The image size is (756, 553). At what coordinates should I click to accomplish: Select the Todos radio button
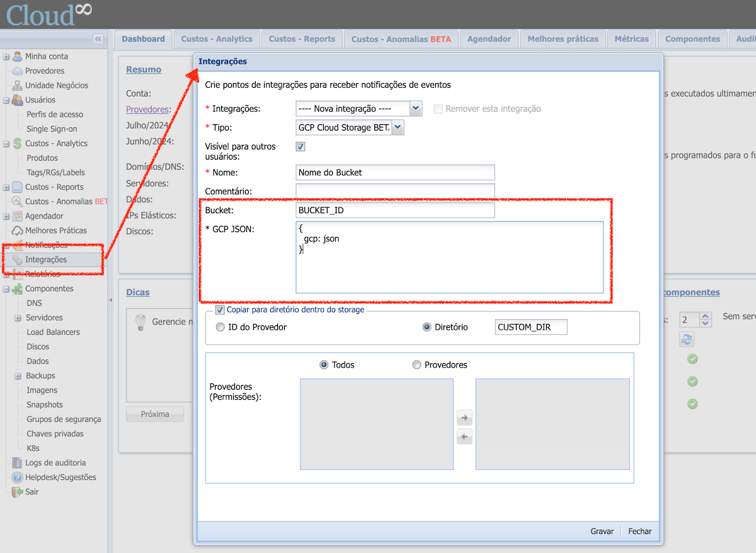(324, 364)
